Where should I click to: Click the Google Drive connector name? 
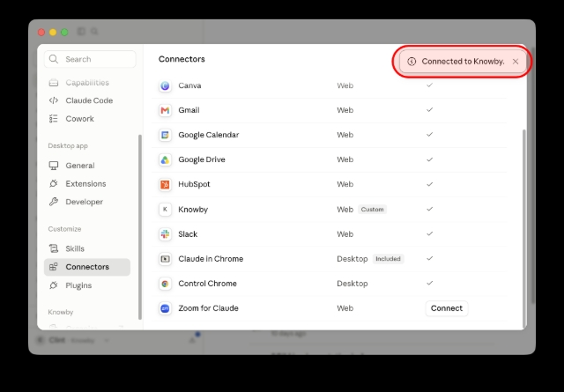click(202, 159)
